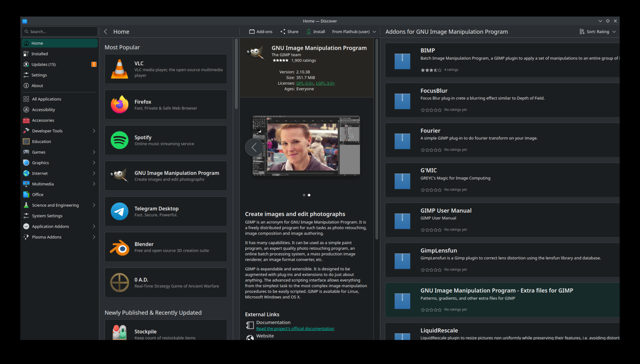This screenshot has width=640, height=364.
Task: Open the Sort: Rating dropdown
Action: coord(598,32)
